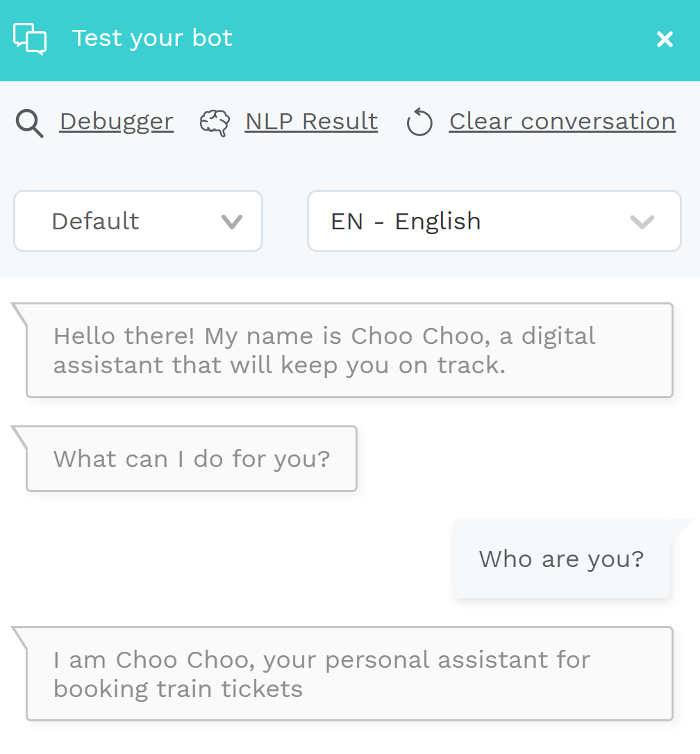Click the brain icon beside NLP Result
700x754 pixels.
point(215,123)
